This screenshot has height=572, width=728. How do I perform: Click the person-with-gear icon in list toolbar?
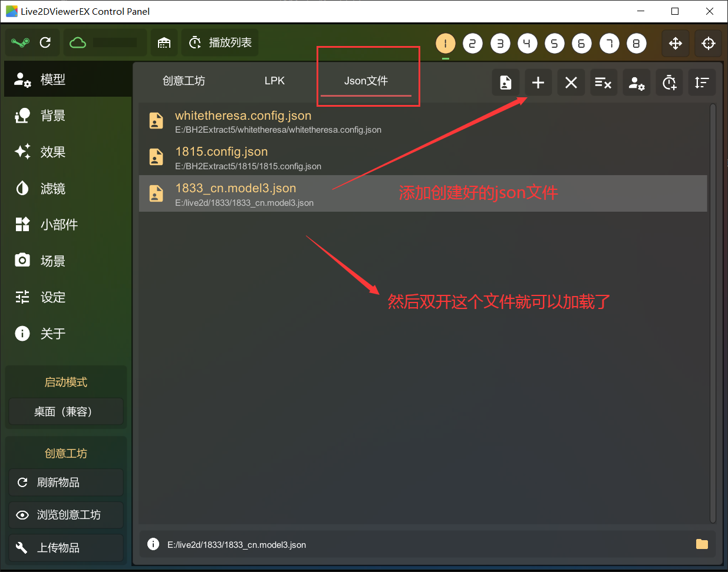click(x=637, y=83)
